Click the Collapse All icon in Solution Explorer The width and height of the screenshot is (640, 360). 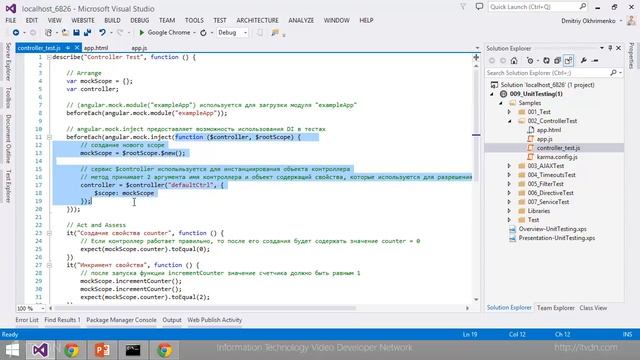[557, 60]
